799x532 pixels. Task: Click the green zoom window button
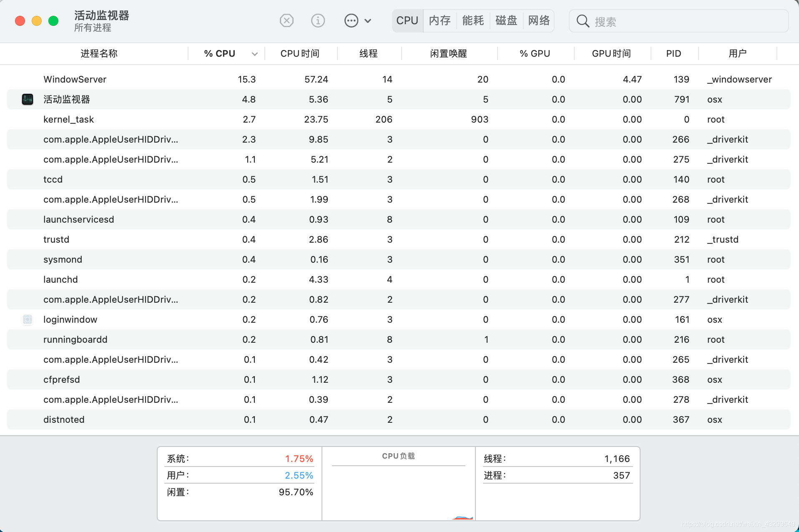click(x=53, y=21)
